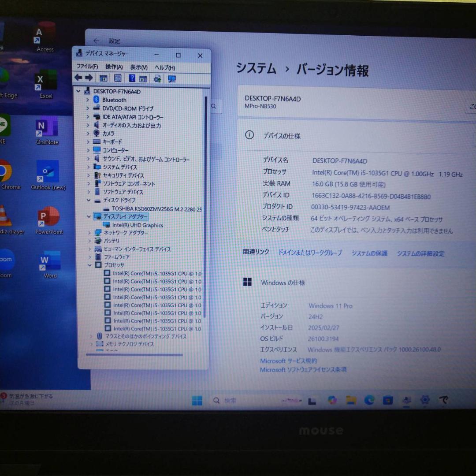Expand the ネットワーク アダプター node
Viewport: 476px width, 476px height.
click(89, 233)
